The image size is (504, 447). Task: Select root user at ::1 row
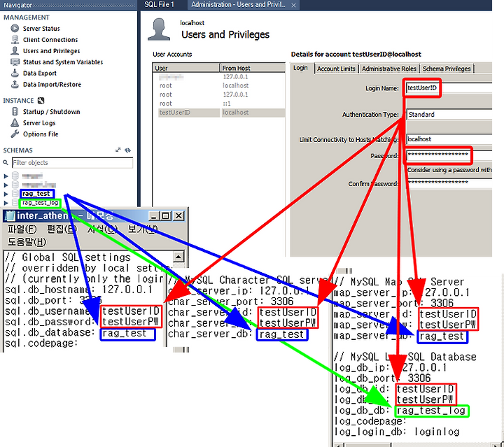pyautogui.click(x=221, y=104)
